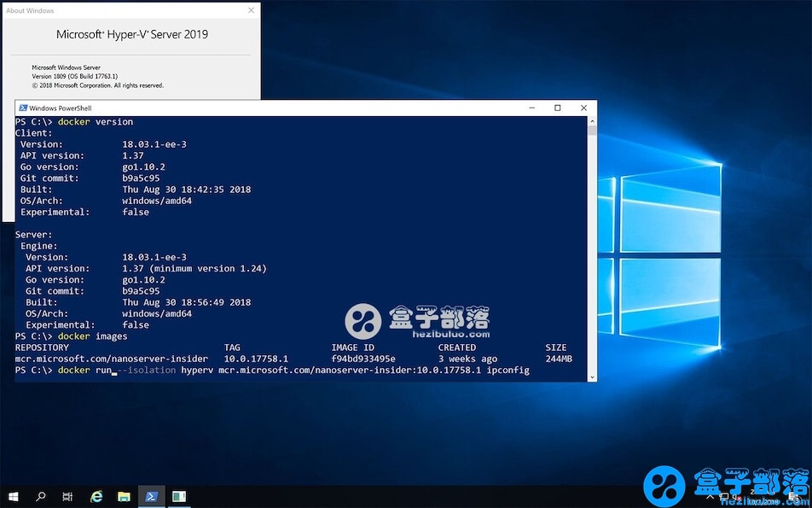Screen dimensions: 812x508
Task: Close the Windows PowerShell window
Action: pyautogui.click(x=583, y=108)
